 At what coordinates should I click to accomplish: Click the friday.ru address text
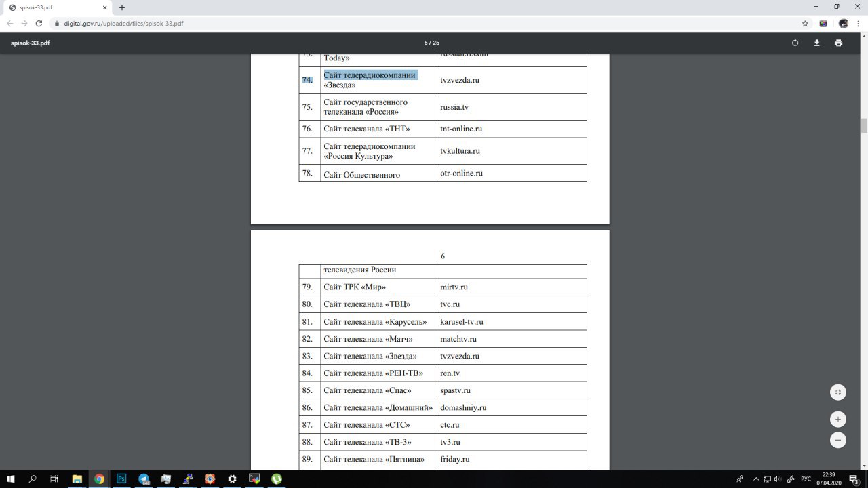[454, 460]
